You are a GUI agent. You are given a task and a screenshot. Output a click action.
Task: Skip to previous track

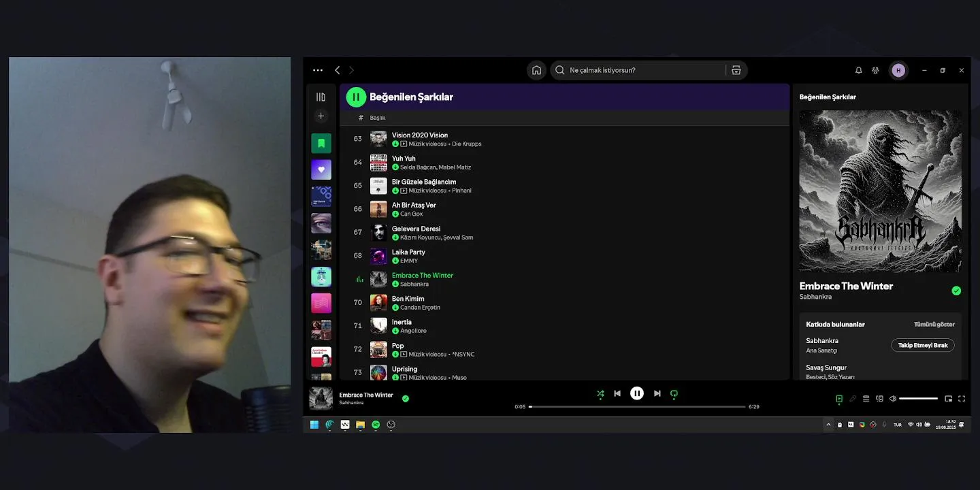(x=617, y=393)
